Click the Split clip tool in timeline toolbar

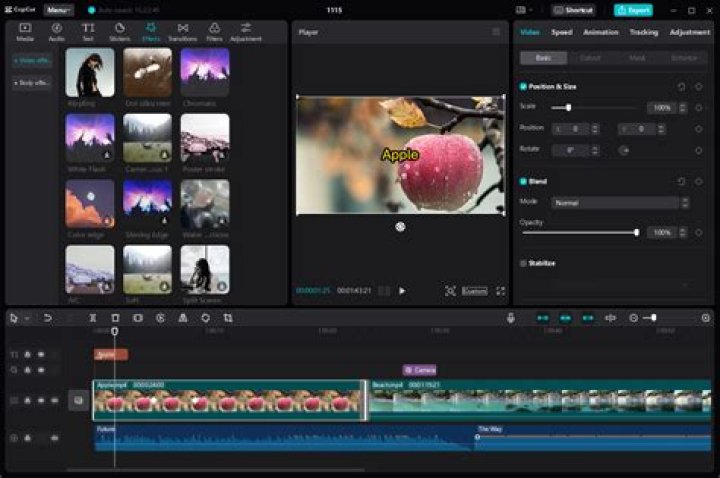[x=93, y=318]
